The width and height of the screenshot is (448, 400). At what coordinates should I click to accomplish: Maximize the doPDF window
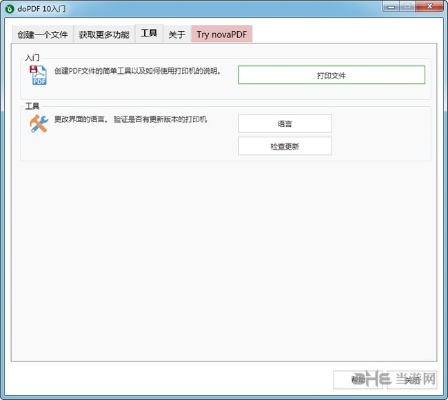point(407,7)
